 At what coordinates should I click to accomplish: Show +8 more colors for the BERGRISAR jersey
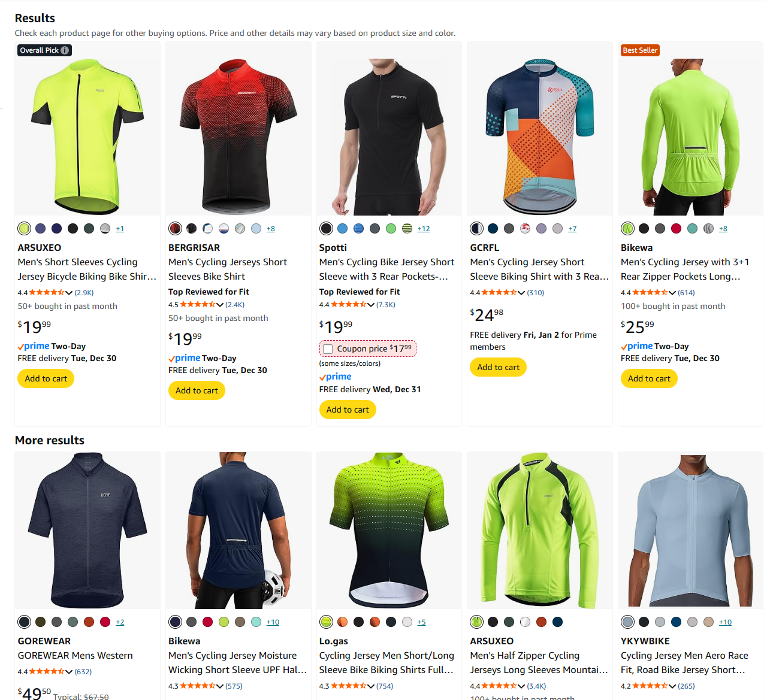click(x=271, y=229)
